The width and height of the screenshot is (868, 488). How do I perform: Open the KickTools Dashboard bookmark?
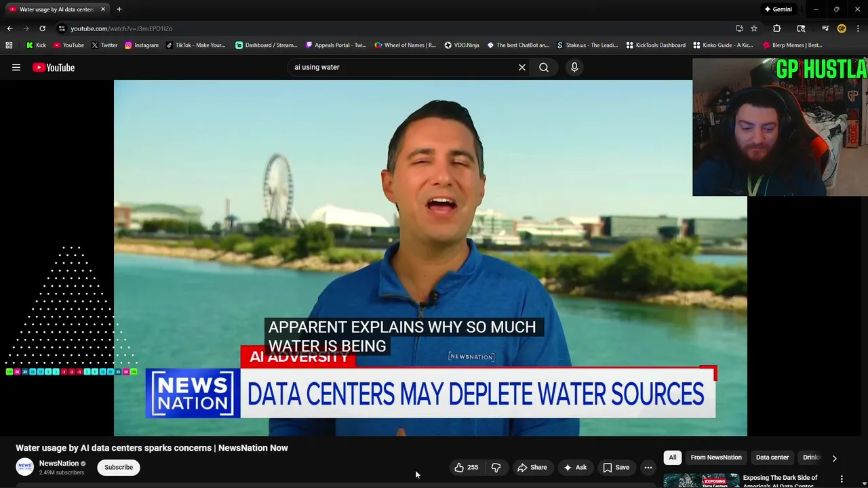(x=656, y=45)
